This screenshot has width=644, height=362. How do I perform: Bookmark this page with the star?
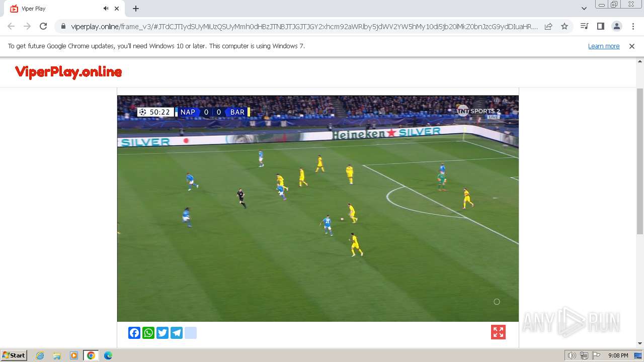(x=565, y=27)
